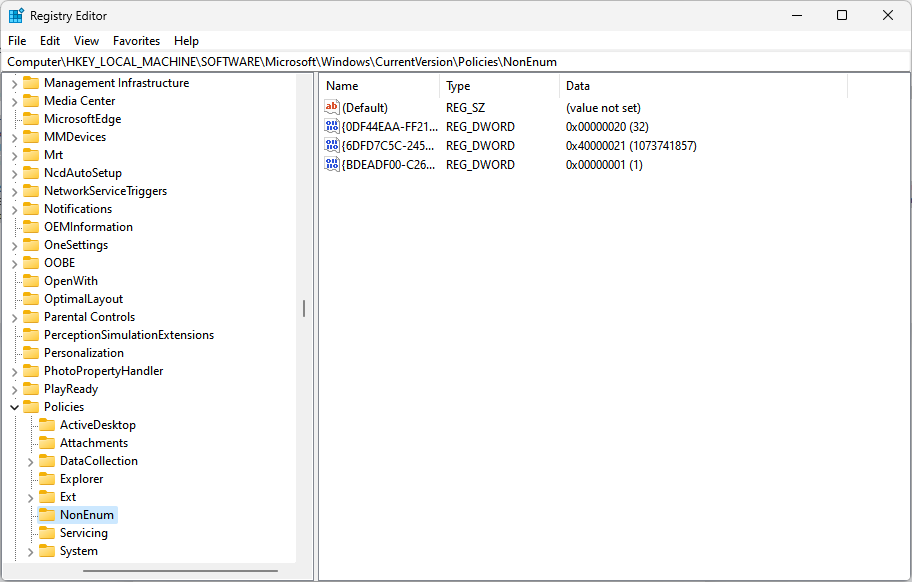Click the OpenWith folder icon
The width and height of the screenshot is (912, 582).
31,281
